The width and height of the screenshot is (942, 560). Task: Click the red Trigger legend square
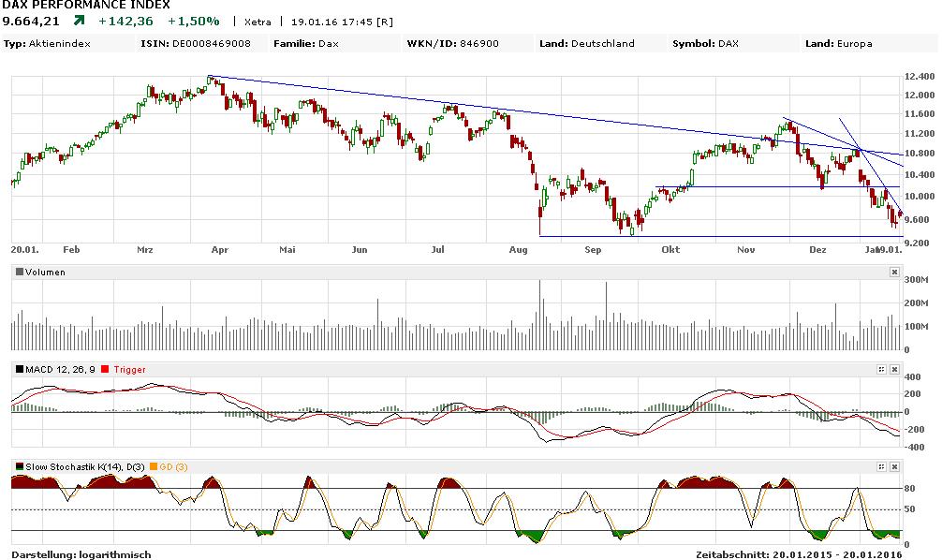(x=105, y=369)
